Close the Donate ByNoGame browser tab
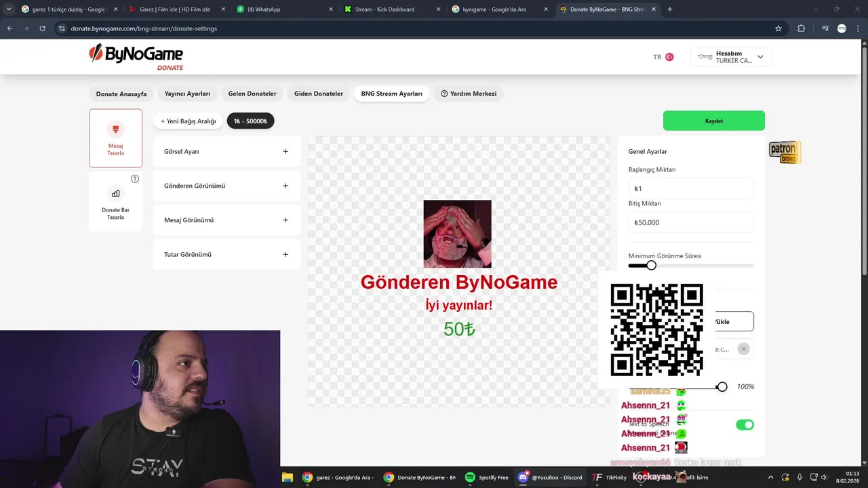 (652, 9)
